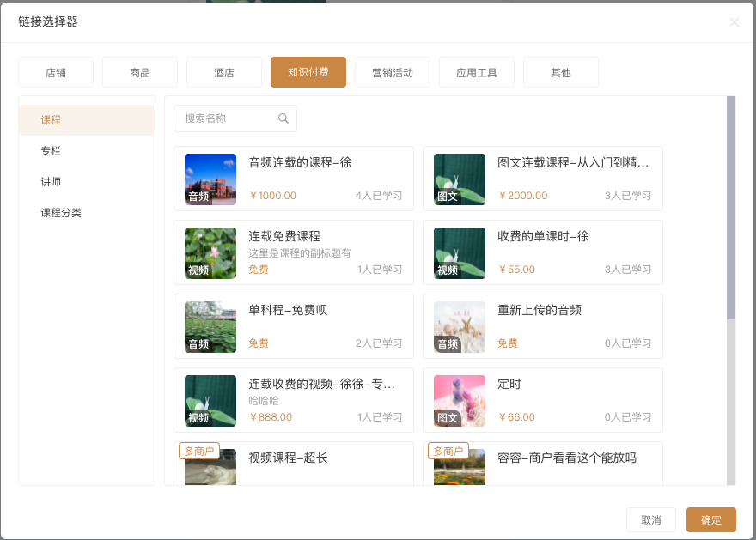Open the 营销活动 tab
Image resolution: width=756 pixels, height=540 pixels.
(x=393, y=72)
